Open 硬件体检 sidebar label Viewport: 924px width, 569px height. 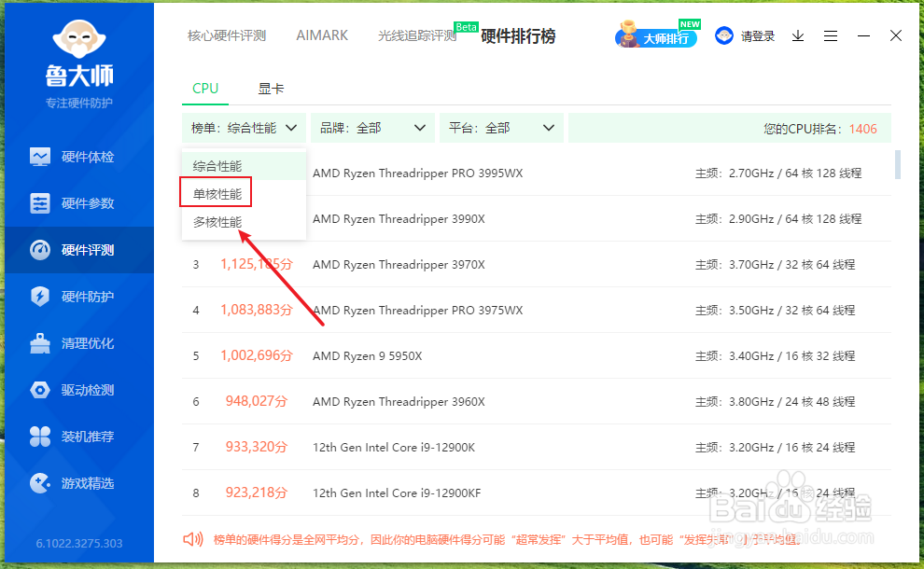(88, 157)
